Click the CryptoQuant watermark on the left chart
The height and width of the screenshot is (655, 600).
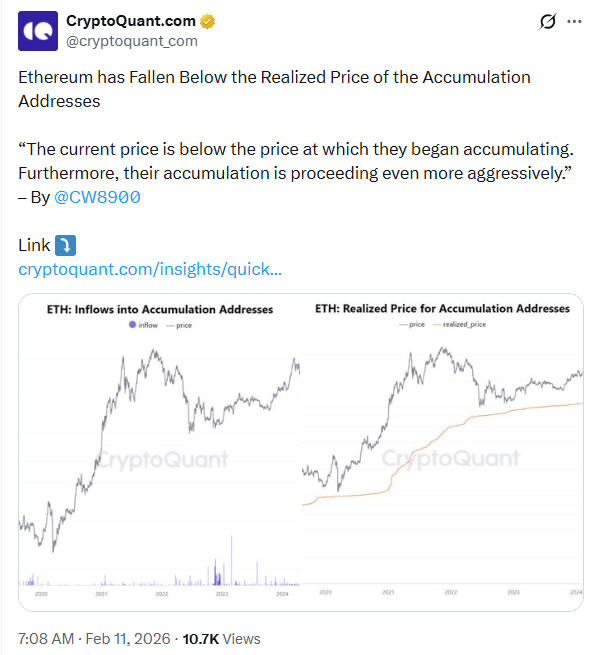(x=160, y=460)
